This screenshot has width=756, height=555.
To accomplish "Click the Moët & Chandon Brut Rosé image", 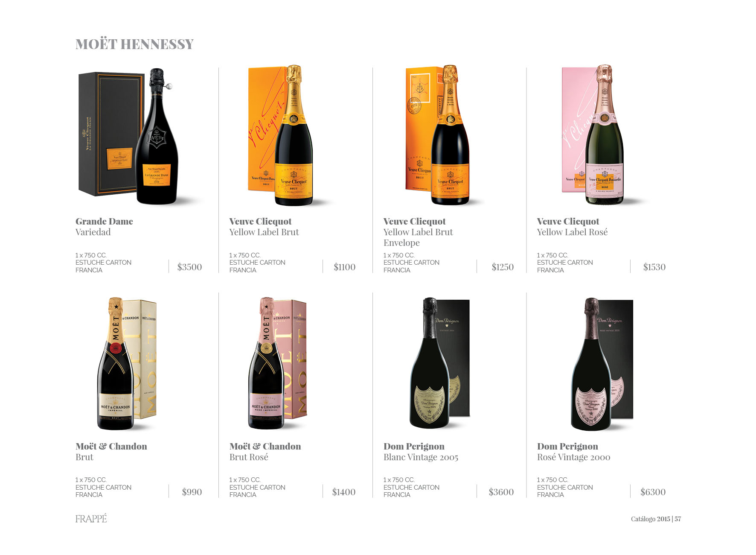I will [x=277, y=364].
